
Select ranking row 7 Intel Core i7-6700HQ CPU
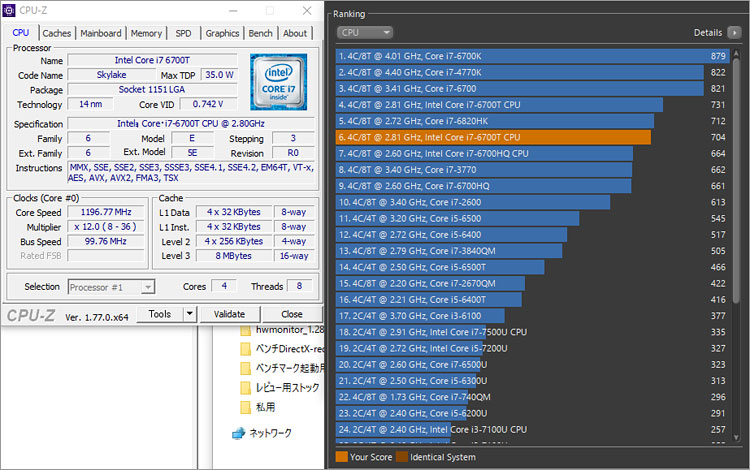click(x=532, y=153)
